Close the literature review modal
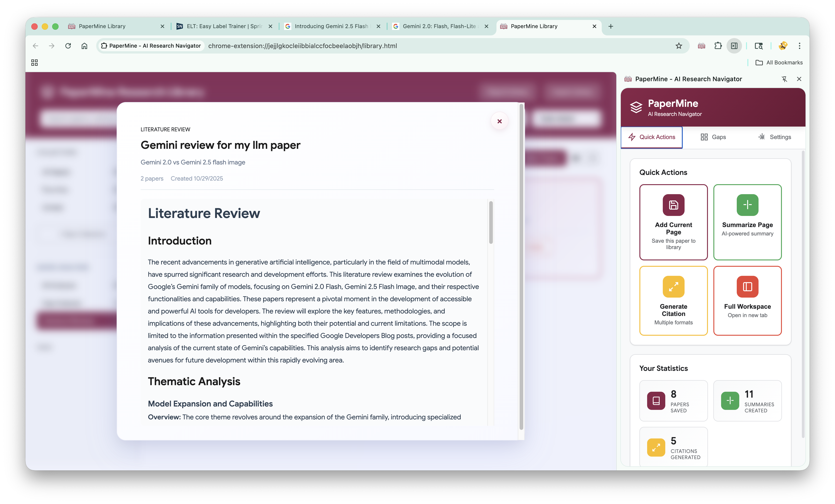Image resolution: width=835 pixels, height=504 pixels. (x=499, y=121)
